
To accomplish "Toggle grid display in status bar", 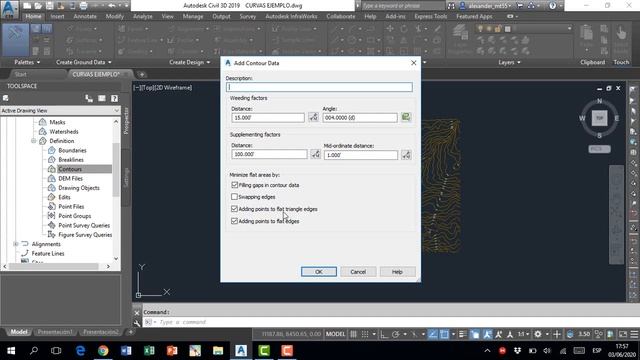I will point(353,334).
